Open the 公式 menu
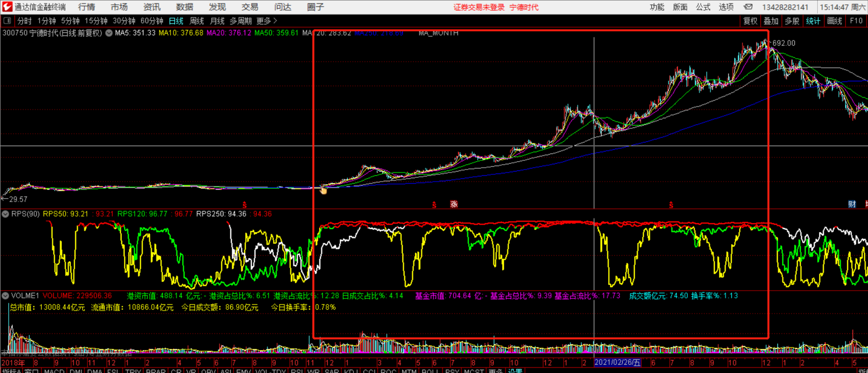The width and height of the screenshot is (868, 373). [x=703, y=7]
